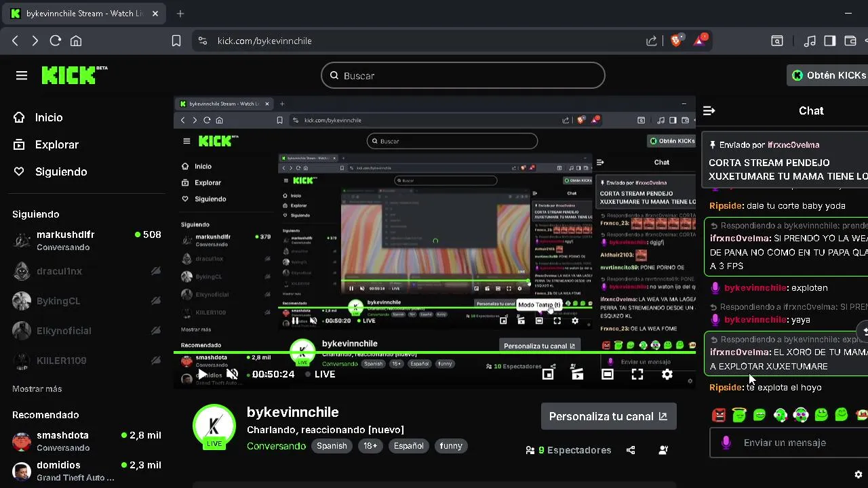This screenshot has height=488, width=868.
Task: Toggle notifications bell for KIILER1109
Action: coord(156,361)
